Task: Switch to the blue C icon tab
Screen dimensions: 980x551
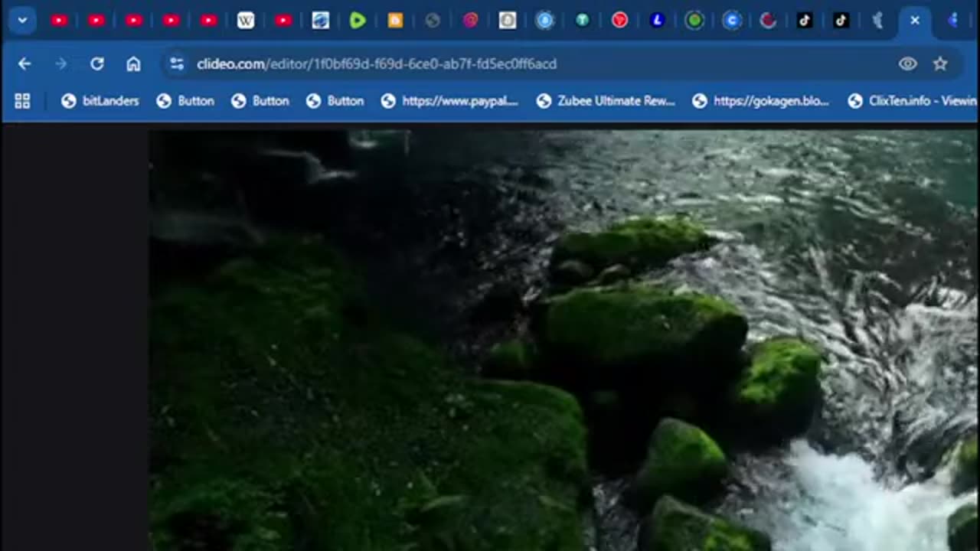Action: click(732, 21)
